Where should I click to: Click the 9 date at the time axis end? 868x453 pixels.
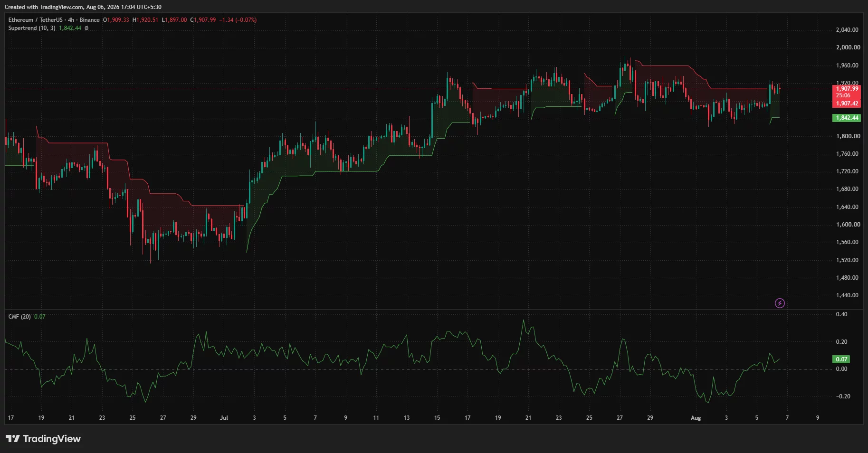coord(818,418)
